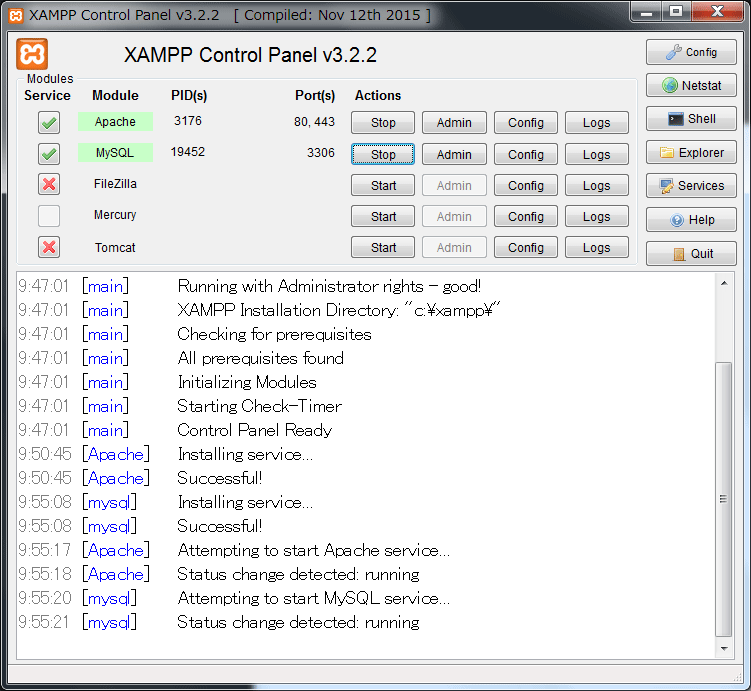The width and height of the screenshot is (751, 691).
Task: Open the Config options for FileZilla
Action: tap(525, 186)
